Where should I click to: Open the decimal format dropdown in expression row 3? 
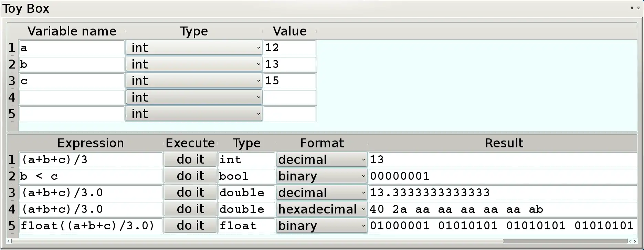[x=321, y=192]
